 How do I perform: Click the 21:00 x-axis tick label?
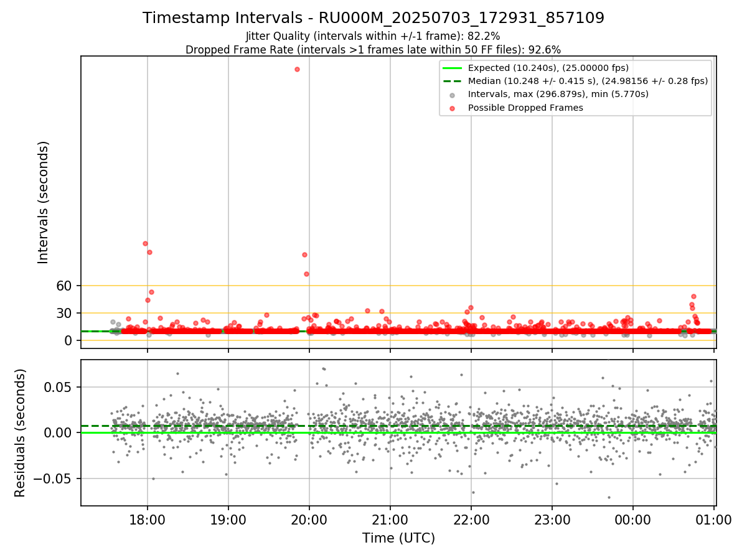click(390, 520)
